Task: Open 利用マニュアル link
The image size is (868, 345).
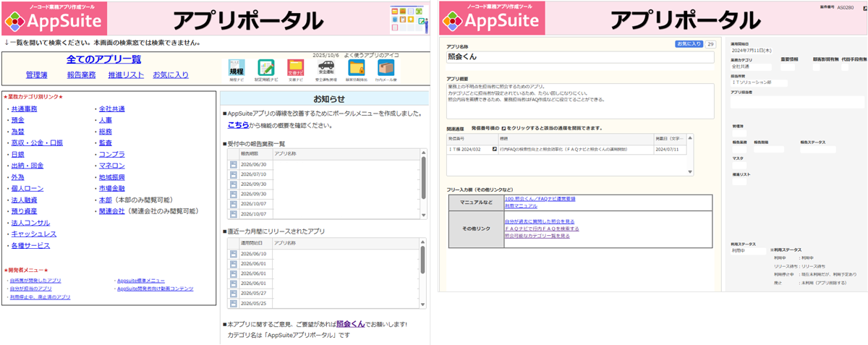Action: tap(521, 206)
